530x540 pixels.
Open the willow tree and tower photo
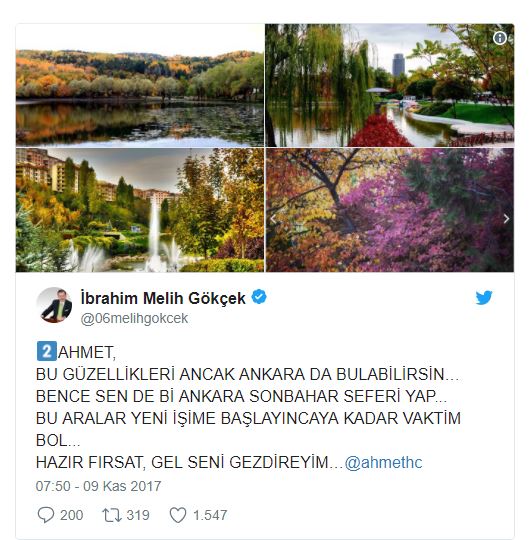389,85
